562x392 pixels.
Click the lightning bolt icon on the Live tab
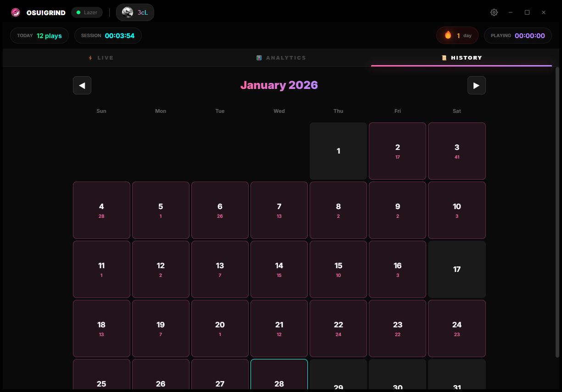[90, 58]
